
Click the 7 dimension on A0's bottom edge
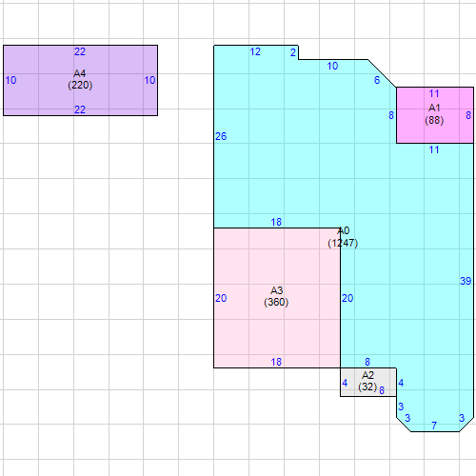point(434,426)
